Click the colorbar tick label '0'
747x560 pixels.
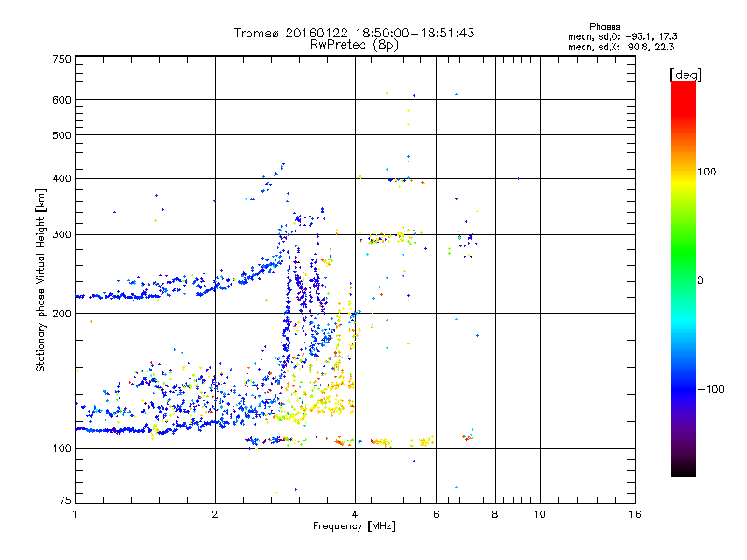point(700,281)
